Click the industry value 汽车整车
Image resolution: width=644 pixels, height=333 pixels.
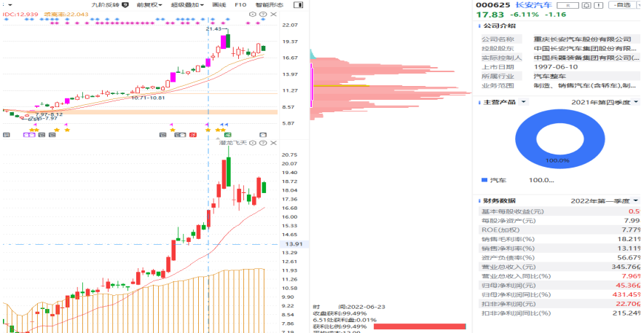coord(549,77)
